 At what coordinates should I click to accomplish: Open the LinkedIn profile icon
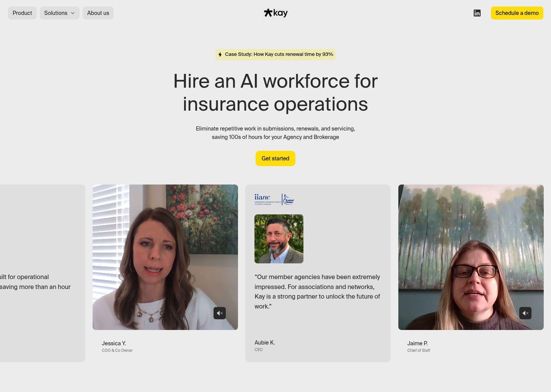[x=477, y=13]
